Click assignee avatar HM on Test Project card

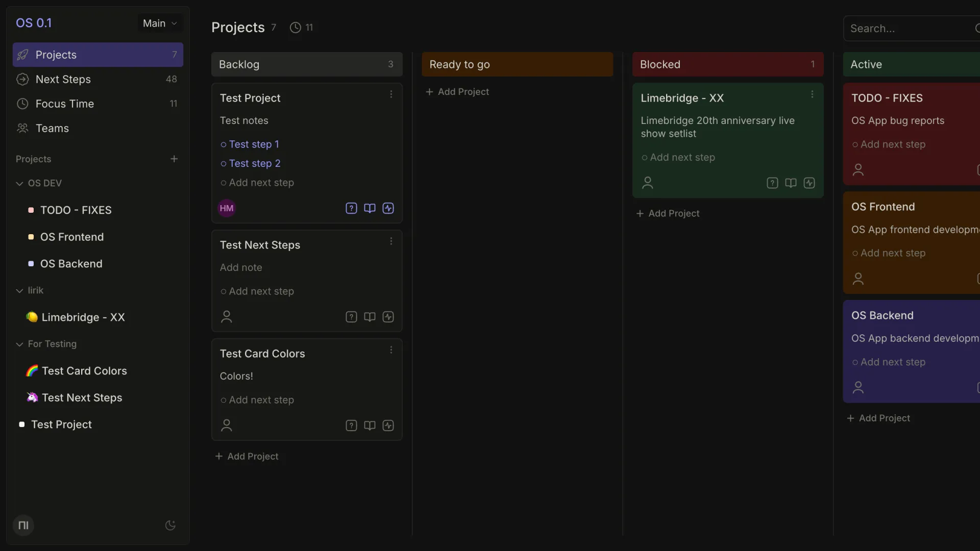(227, 208)
